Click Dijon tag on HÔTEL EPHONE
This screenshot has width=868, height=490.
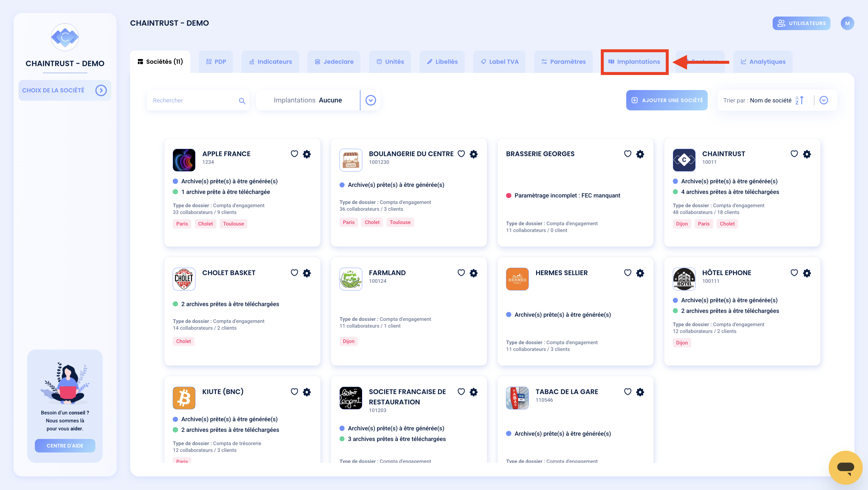tap(682, 343)
